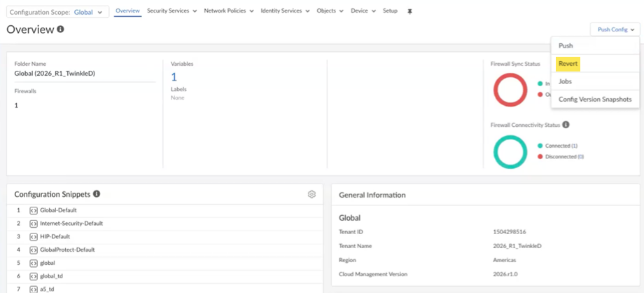The height and width of the screenshot is (293, 644).
Task: Click info icon next to Configuration Snippets
Action: [x=97, y=194]
